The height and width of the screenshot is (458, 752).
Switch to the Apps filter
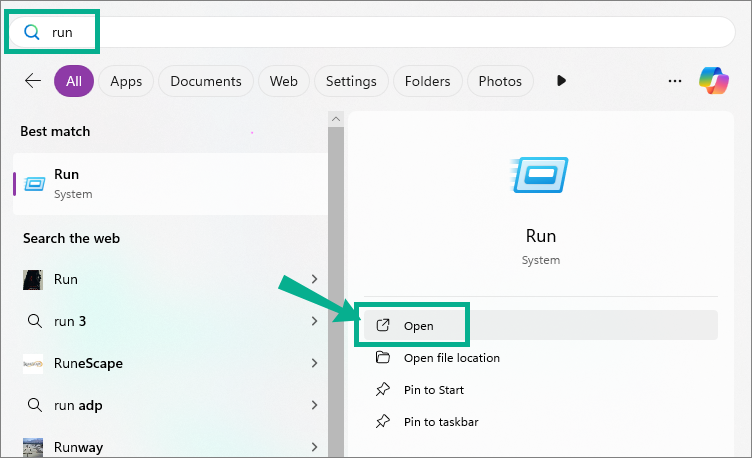point(126,81)
